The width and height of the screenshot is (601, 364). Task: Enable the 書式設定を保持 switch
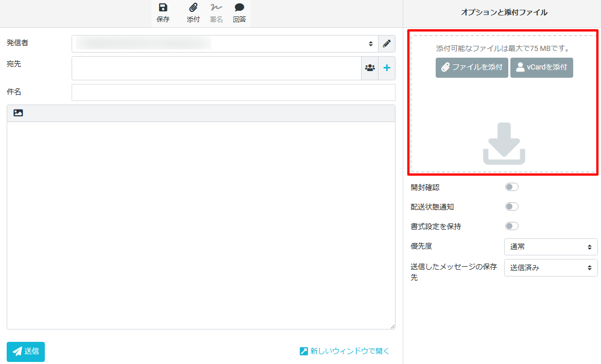coord(512,226)
